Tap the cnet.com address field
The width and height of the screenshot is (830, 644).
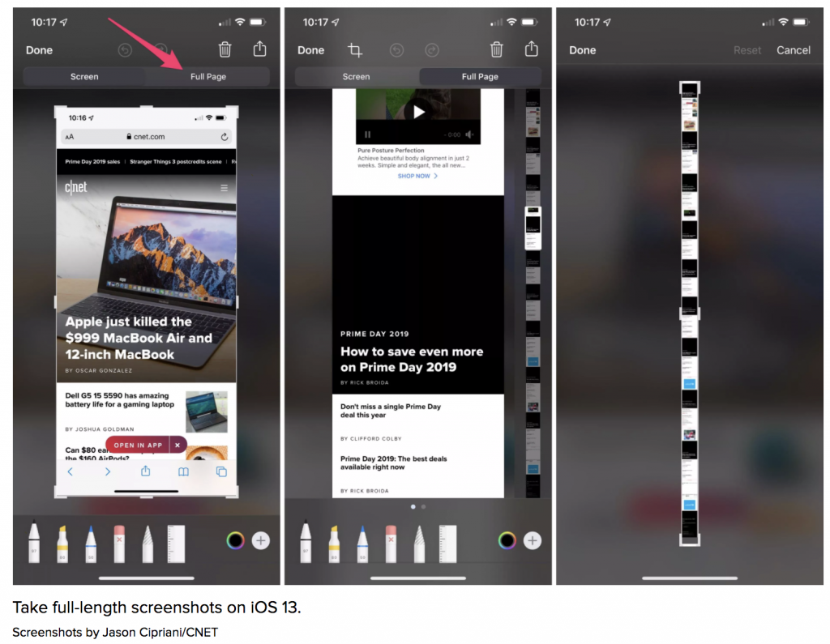pyautogui.click(x=146, y=137)
